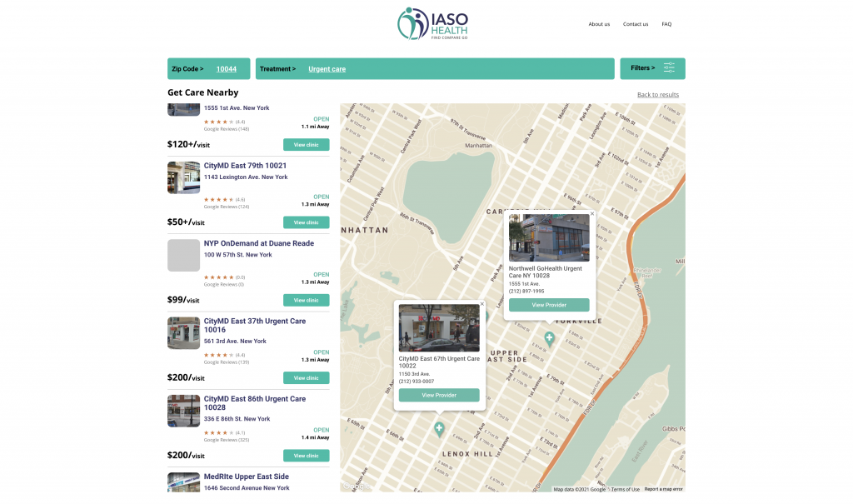View clinic for CityMD East 37th Urgent Care
Screen dimensions: 853x504
(x=307, y=377)
